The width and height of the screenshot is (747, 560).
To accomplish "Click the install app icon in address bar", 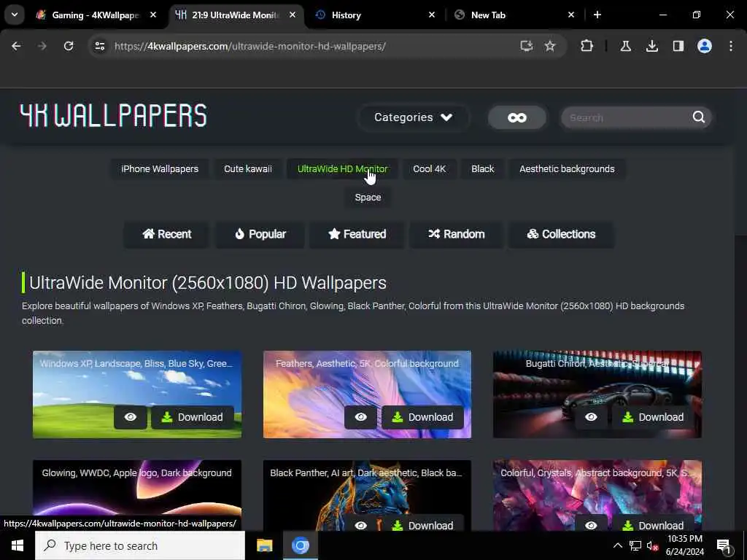I will tap(527, 46).
